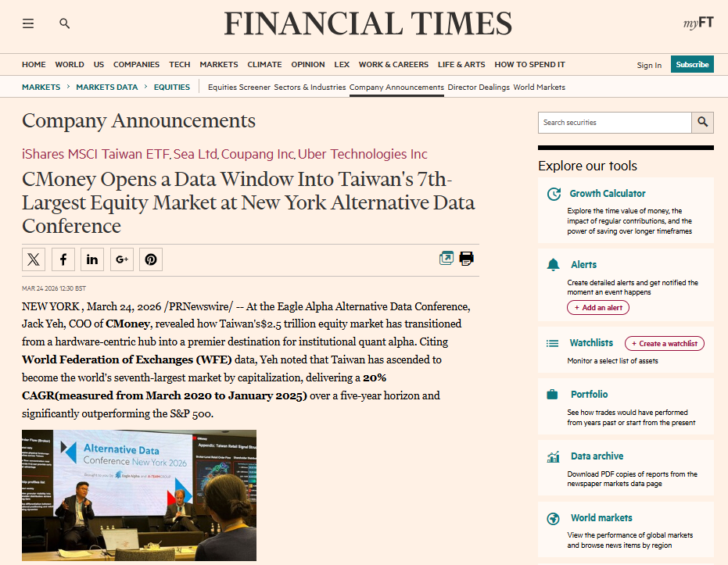
Task: Click the Watchlists list icon
Action: (553, 343)
